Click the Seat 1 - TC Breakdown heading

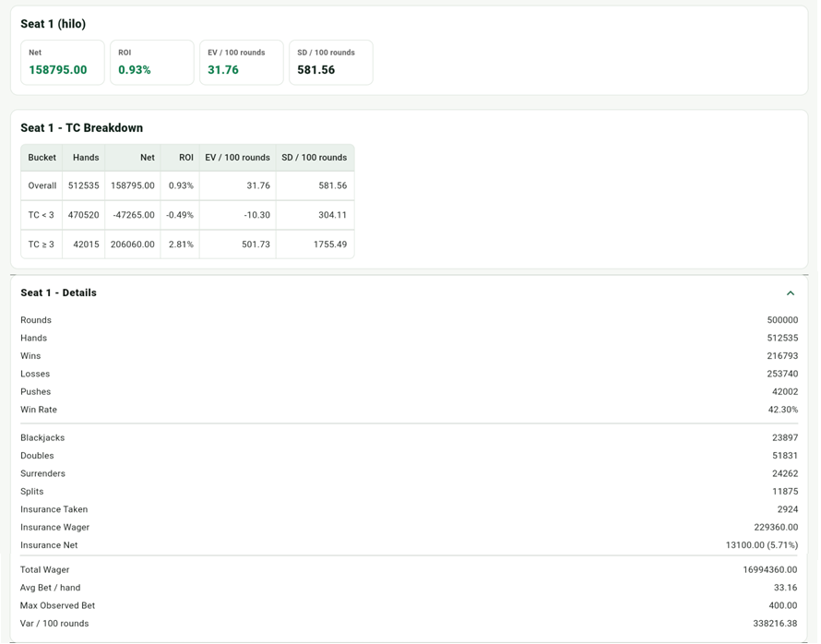point(82,127)
